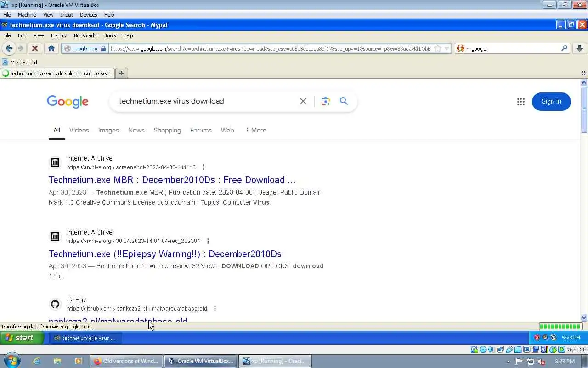Open Mypal Tools menu

(110, 35)
